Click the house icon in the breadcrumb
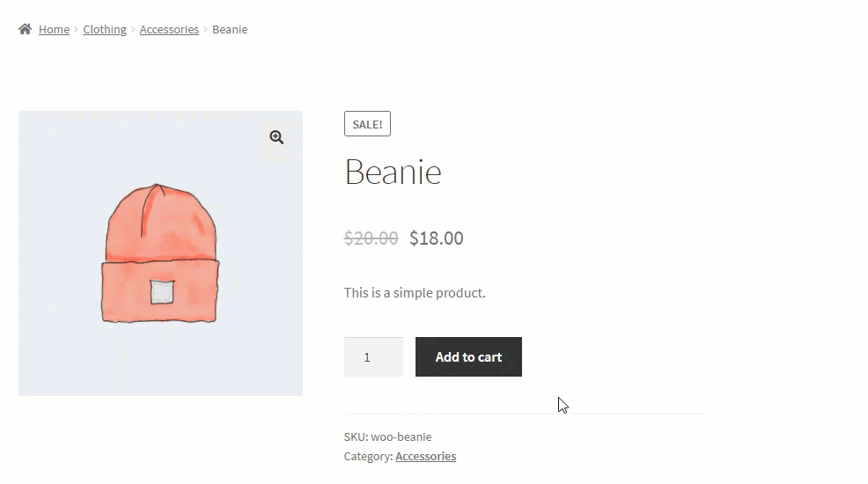This screenshot has height=484, width=868. click(x=25, y=29)
